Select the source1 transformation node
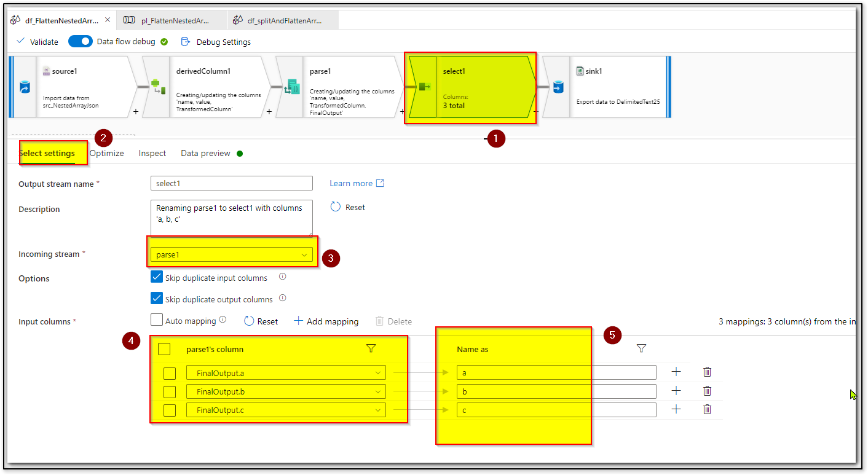Image resolution: width=868 pixels, height=475 pixels. pyautogui.click(x=86, y=86)
